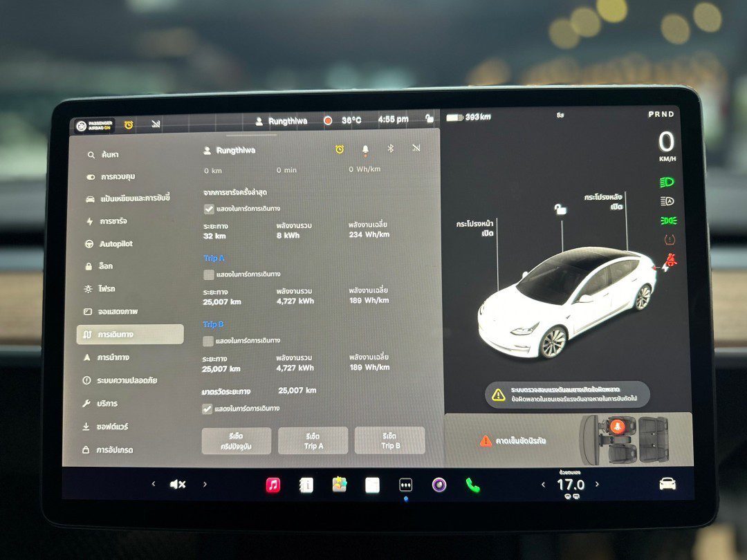Open the จอแสดงภาพ display menu
The height and width of the screenshot is (560, 747).
coord(111,312)
